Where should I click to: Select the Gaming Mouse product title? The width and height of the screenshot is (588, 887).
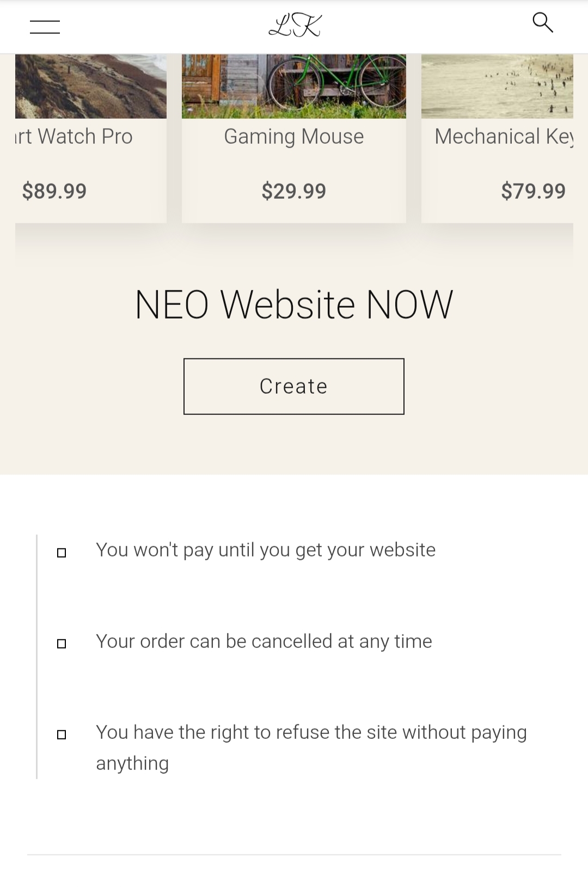click(294, 137)
